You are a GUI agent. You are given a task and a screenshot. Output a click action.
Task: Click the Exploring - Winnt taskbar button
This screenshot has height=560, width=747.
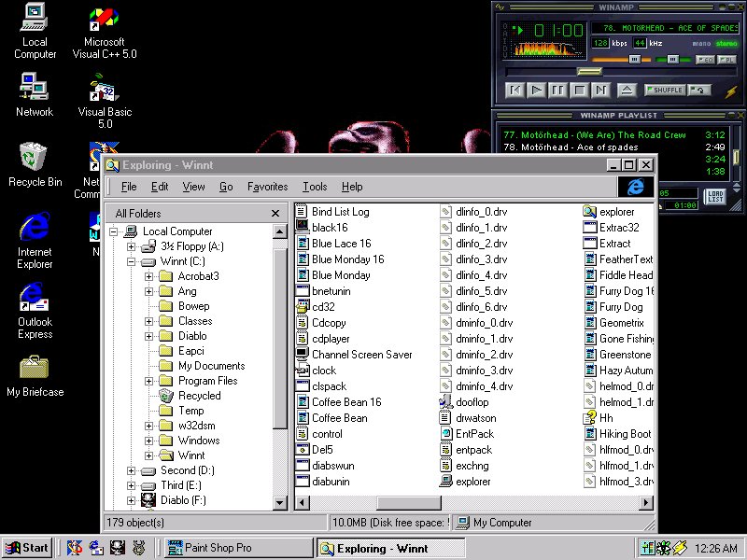pos(390,548)
